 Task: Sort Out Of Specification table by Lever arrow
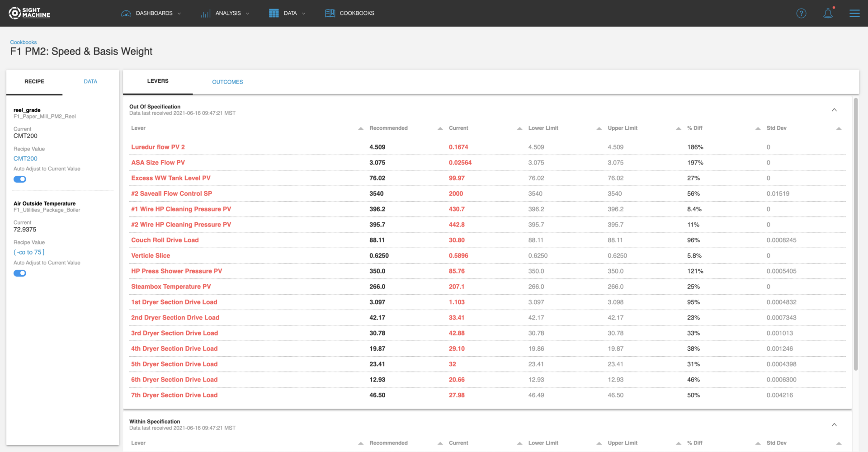pos(361,128)
